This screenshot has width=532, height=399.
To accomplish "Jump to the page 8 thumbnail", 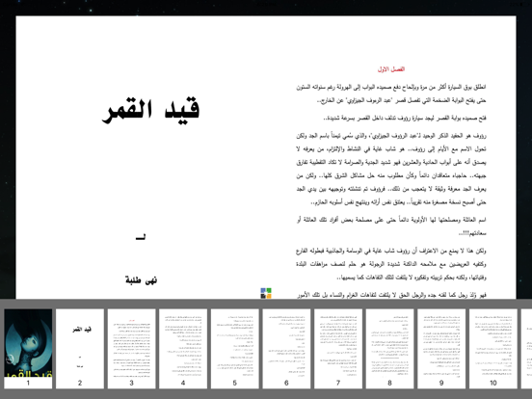I will pyautogui.click(x=389, y=349).
